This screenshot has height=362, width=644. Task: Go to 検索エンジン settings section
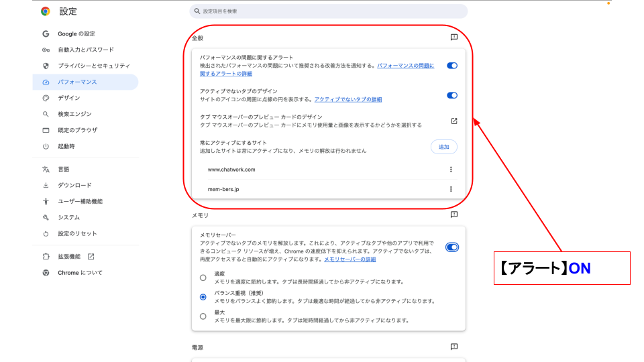(x=74, y=114)
